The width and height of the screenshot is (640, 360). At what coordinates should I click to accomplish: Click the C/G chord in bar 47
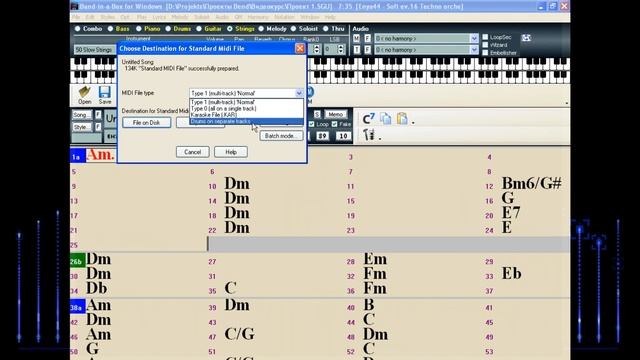point(240,334)
